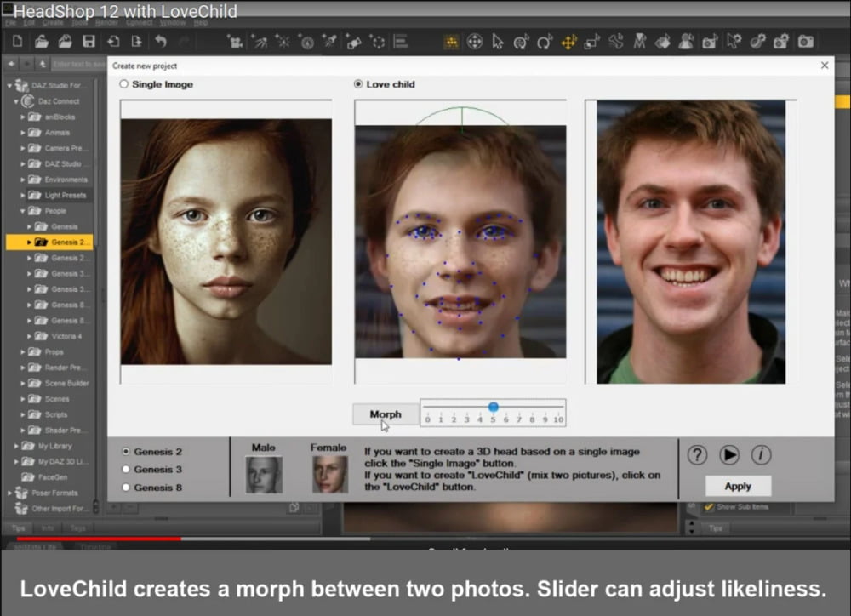The width and height of the screenshot is (851, 616).
Task: Select the highlighted Translate tool icon
Action: 568,42
